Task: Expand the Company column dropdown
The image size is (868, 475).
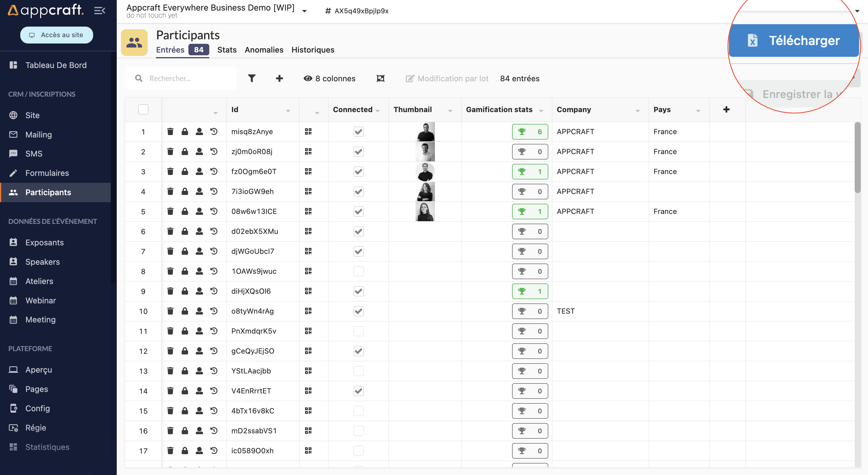Action: tap(638, 111)
